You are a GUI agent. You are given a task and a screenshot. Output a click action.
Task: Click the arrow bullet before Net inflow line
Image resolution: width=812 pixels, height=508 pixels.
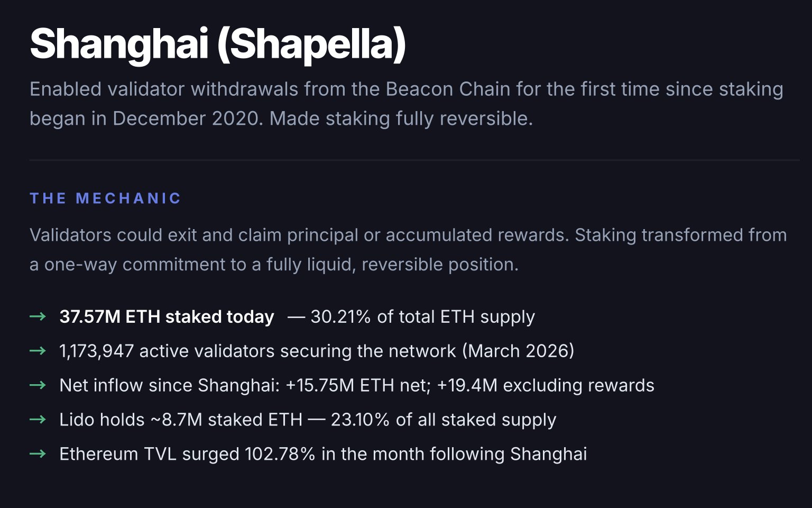38,385
